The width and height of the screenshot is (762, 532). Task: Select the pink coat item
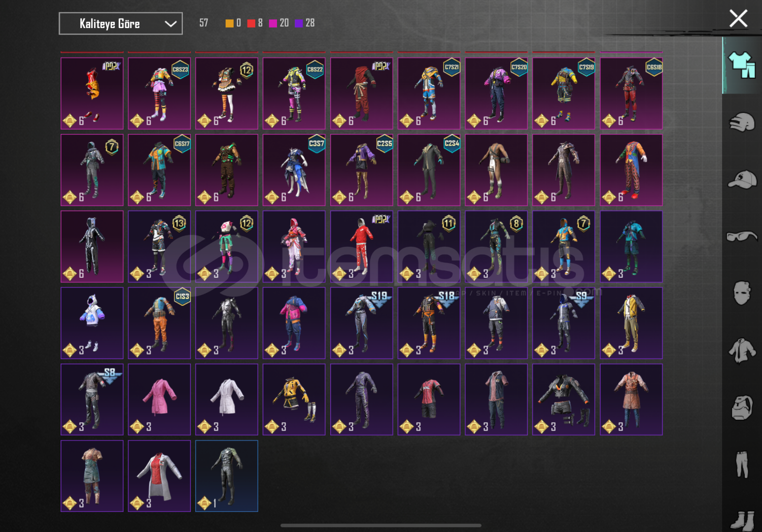click(x=159, y=399)
